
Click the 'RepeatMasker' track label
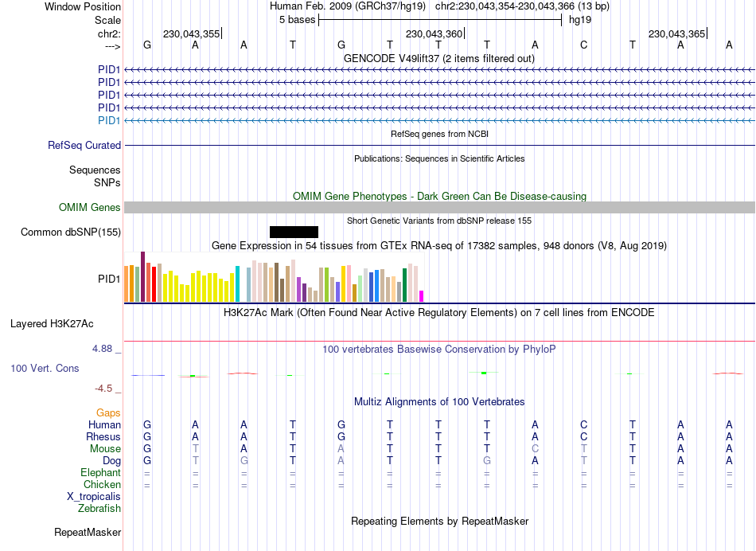pyautogui.click(x=88, y=532)
